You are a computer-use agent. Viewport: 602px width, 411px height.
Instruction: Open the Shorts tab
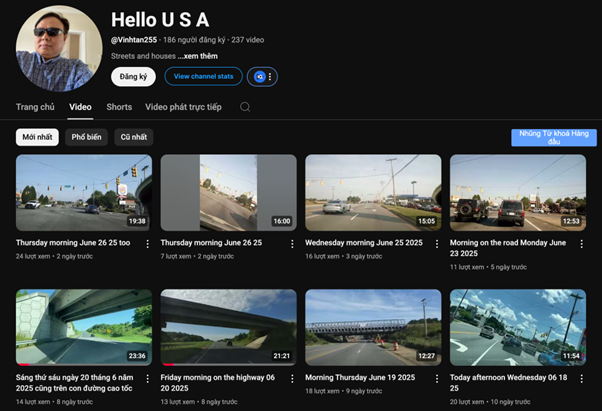(x=119, y=107)
